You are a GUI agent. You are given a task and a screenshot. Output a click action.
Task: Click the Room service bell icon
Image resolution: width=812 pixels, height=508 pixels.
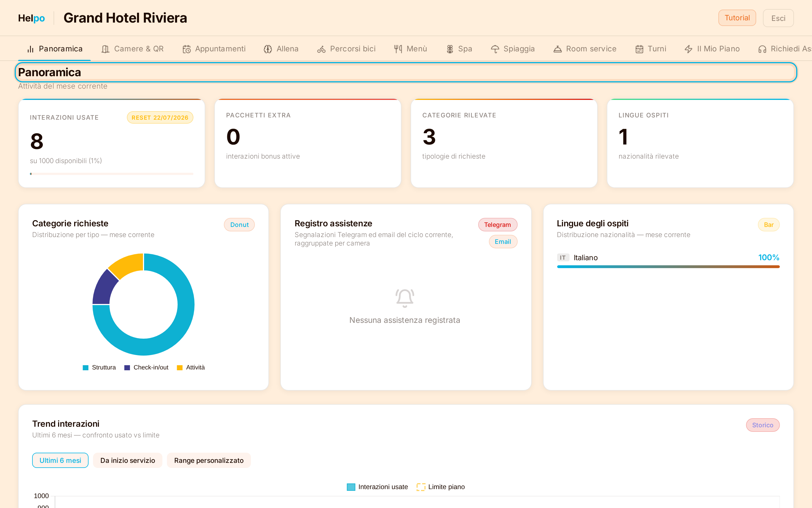(557, 49)
